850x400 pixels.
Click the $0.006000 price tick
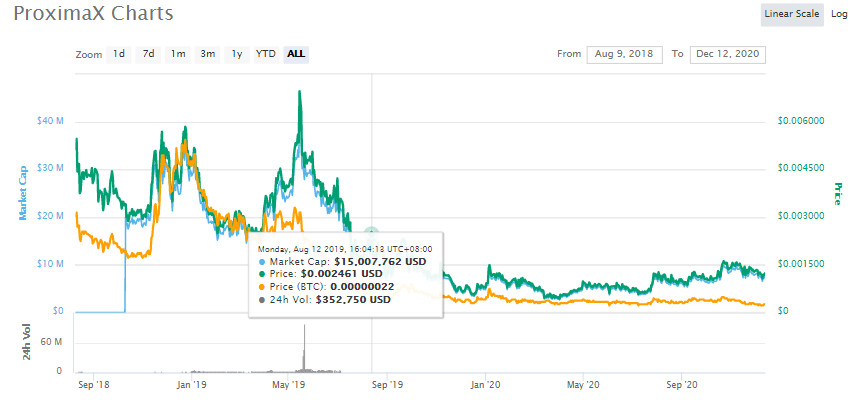[801, 120]
